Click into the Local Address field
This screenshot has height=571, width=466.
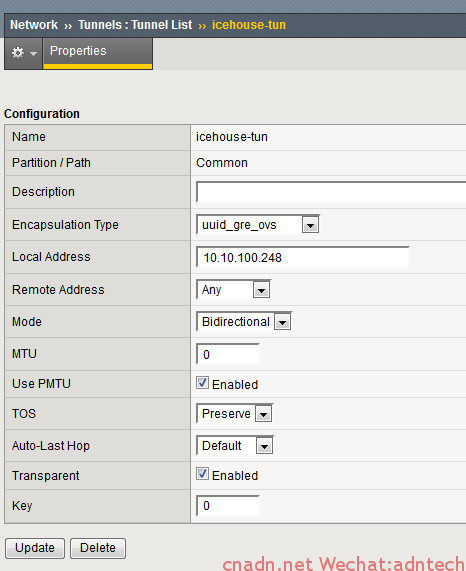click(x=303, y=257)
